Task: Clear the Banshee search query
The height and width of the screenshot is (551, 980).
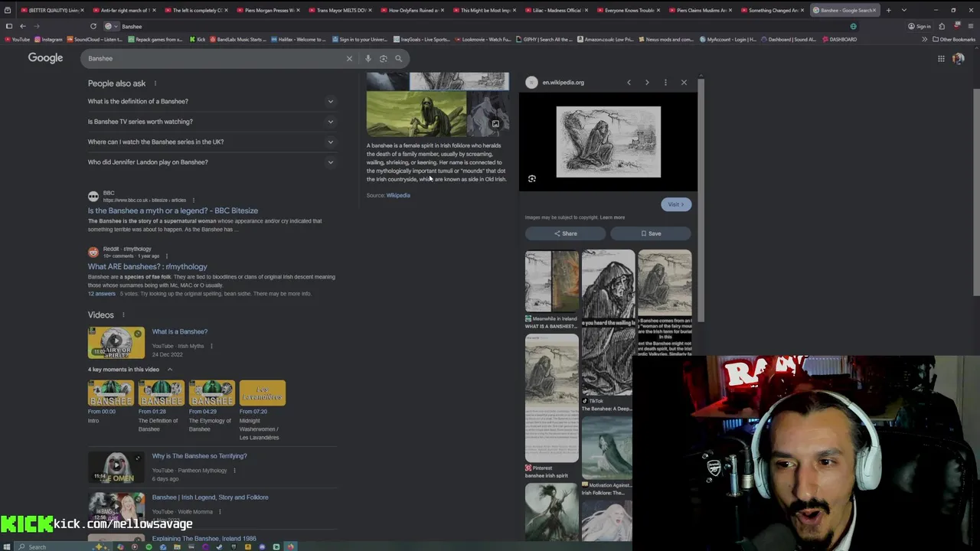Action: point(349,58)
